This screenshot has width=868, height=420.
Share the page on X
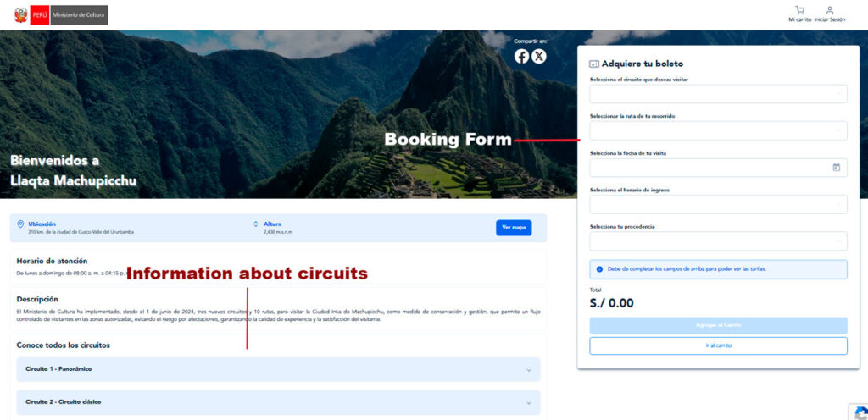click(x=539, y=56)
